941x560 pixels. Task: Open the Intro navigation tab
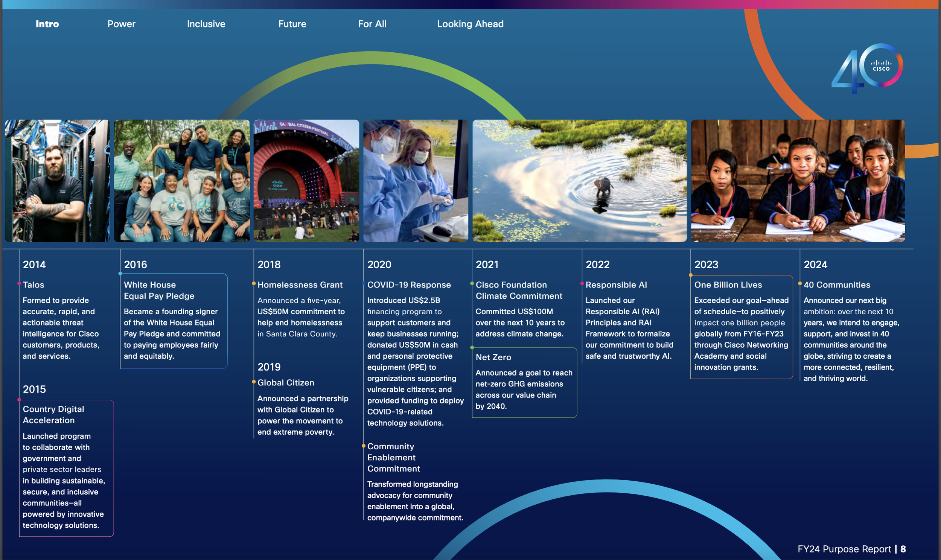pos(47,24)
